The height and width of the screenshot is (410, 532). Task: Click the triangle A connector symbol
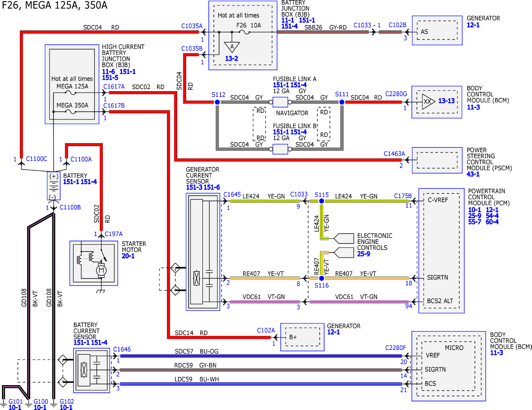(232, 47)
